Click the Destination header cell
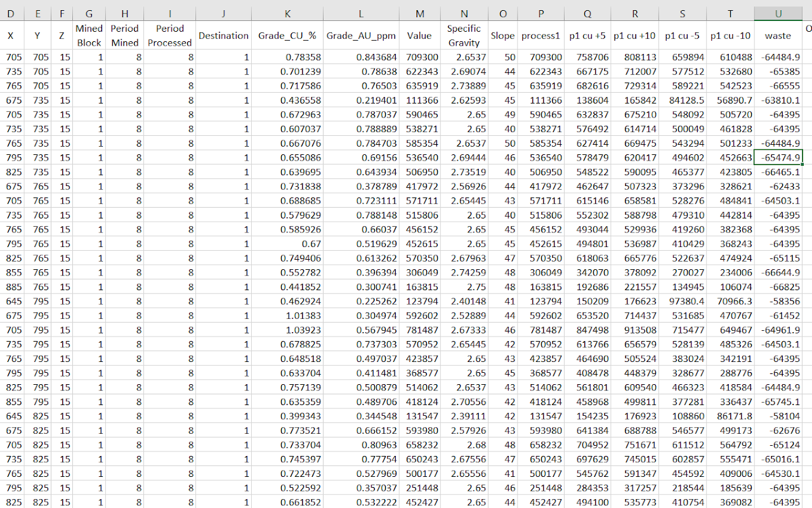 coord(223,36)
